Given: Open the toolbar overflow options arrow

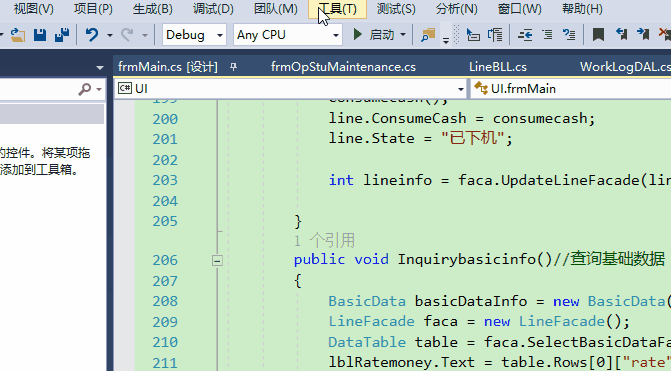Looking at the screenshot, I should coord(445,40).
